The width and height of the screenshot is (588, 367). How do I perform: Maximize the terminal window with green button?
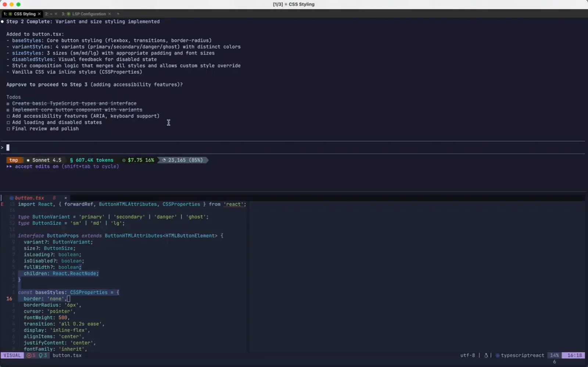(18, 4)
